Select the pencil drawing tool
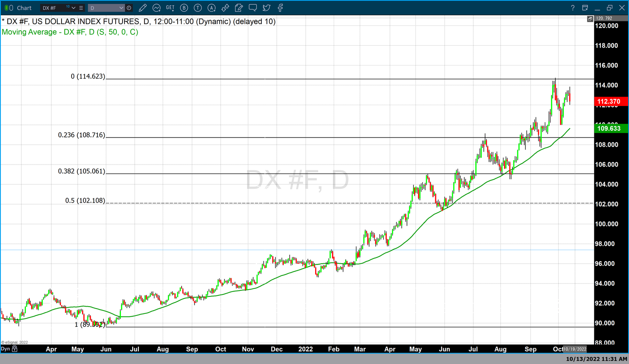 [x=142, y=8]
